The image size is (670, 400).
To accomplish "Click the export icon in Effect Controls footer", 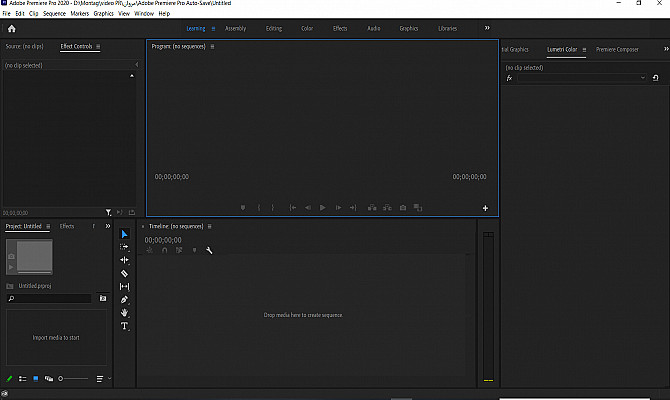I will [132, 212].
